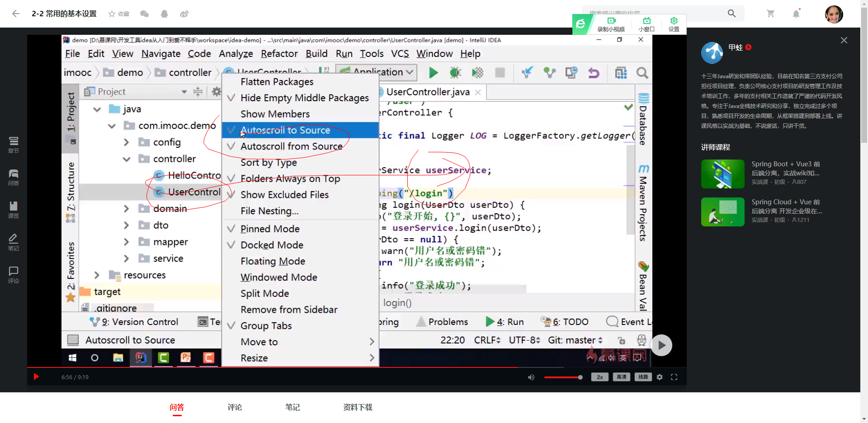Click the Run with Coverage icon
868x423 pixels.
coord(477,72)
